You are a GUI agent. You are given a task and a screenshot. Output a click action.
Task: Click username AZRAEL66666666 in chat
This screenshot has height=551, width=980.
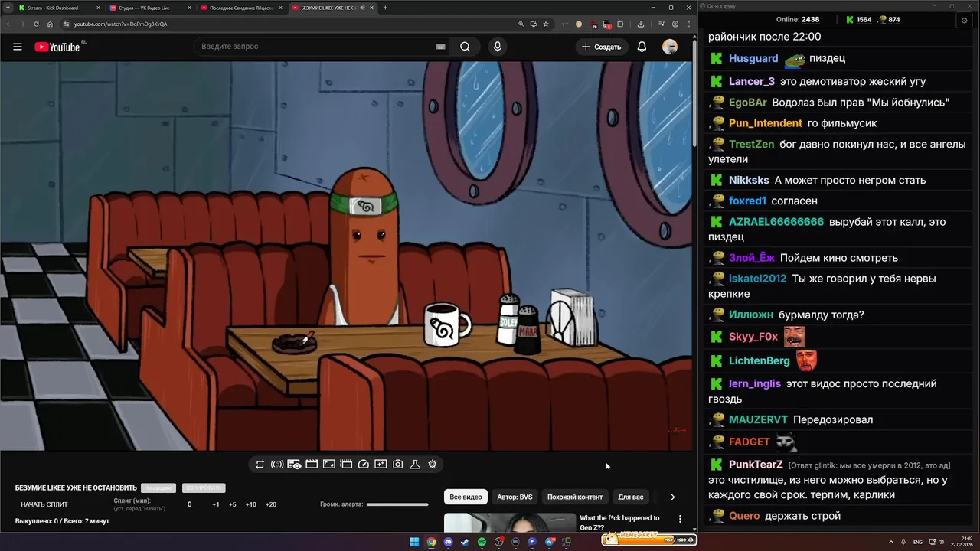(776, 222)
